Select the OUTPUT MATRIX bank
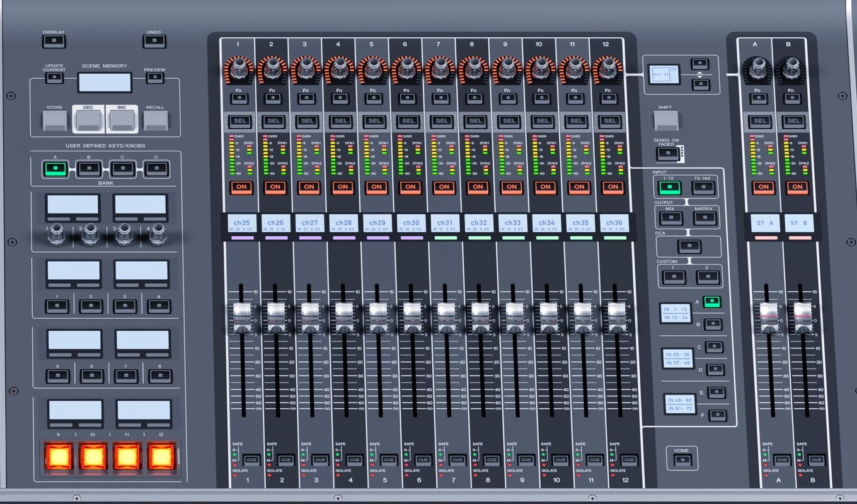 point(705,218)
